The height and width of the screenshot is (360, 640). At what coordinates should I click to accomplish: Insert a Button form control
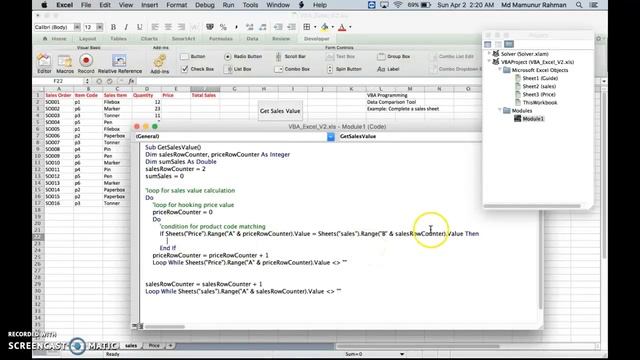click(x=193, y=56)
